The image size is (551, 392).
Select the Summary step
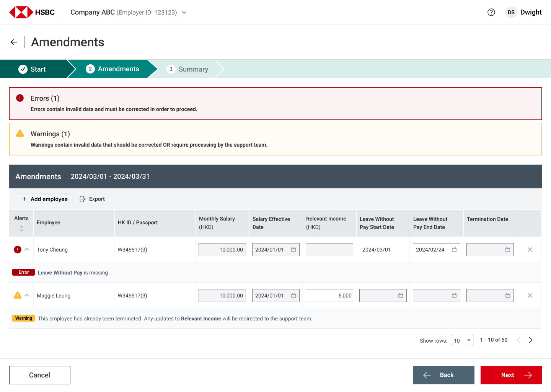tap(187, 69)
